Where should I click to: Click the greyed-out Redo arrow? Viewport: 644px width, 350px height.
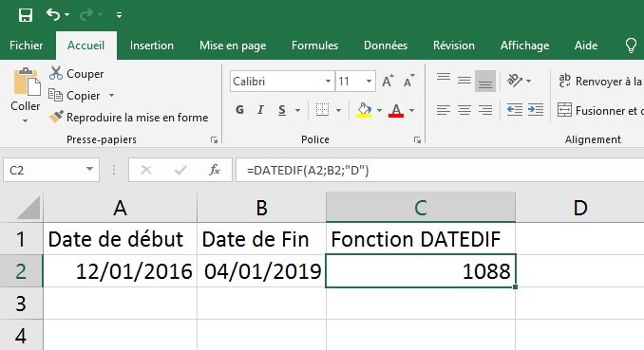point(86,15)
